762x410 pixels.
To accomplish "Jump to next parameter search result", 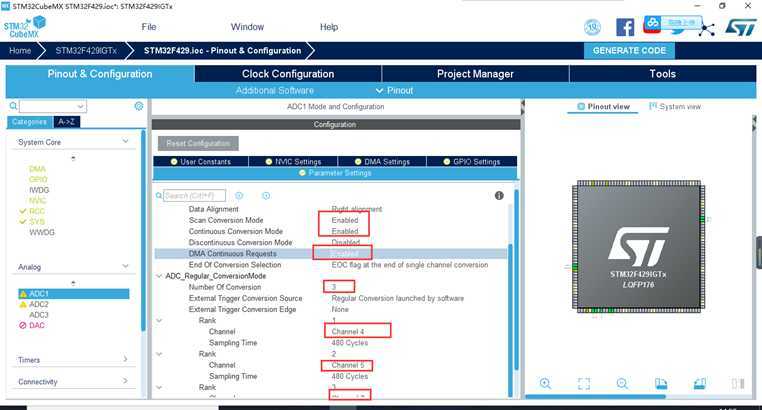I will point(266,195).
